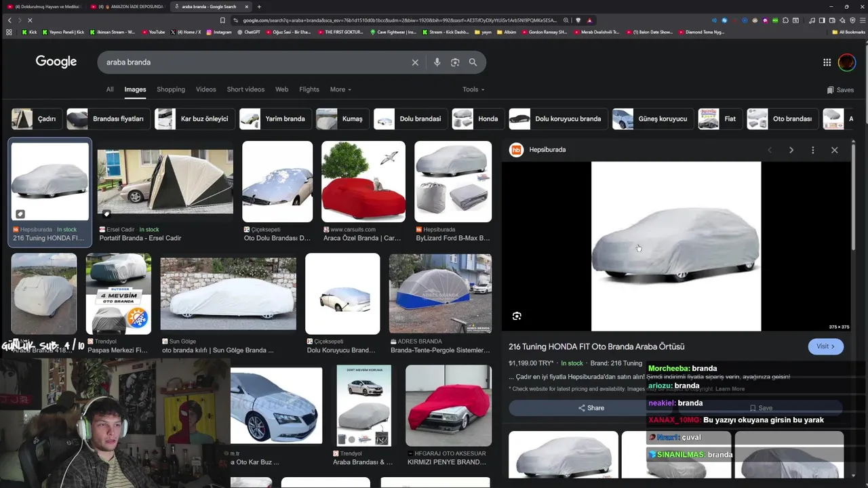Open the 216 Tuning HONDA FIT title link
Image resolution: width=868 pixels, height=488 pixels.
(597, 346)
